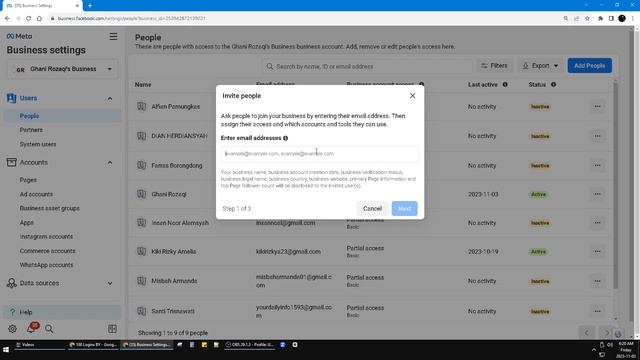The width and height of the screenshot is (640, 360).
Task: Close the Invite people dialog
Action: (x=412, y=96)
